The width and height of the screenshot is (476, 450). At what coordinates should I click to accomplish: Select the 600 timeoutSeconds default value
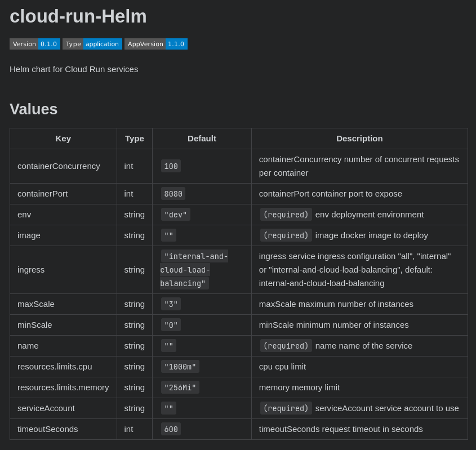pyautogui.click(x=171, y=429)
